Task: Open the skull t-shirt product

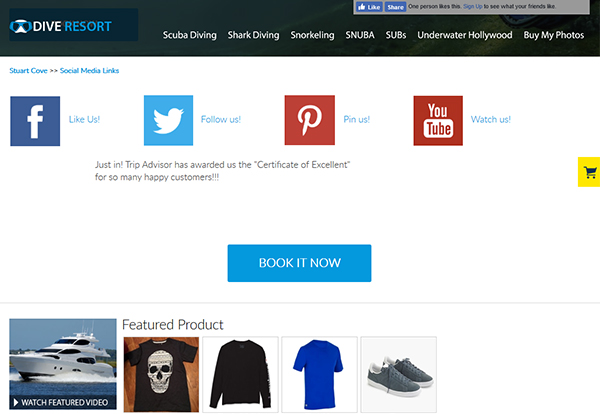Action: (x=161, y=374)
